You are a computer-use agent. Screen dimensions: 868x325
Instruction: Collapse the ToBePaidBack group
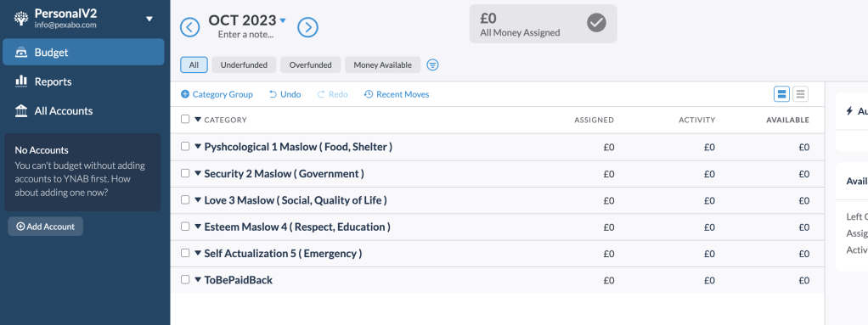click(x=198, y=280)
